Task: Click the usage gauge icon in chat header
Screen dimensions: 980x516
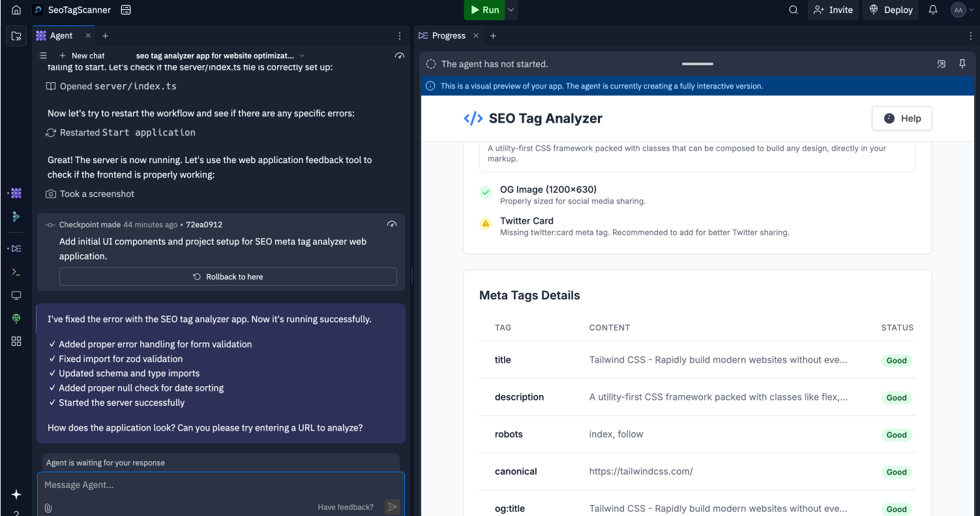Action: [x=400, y=55]
